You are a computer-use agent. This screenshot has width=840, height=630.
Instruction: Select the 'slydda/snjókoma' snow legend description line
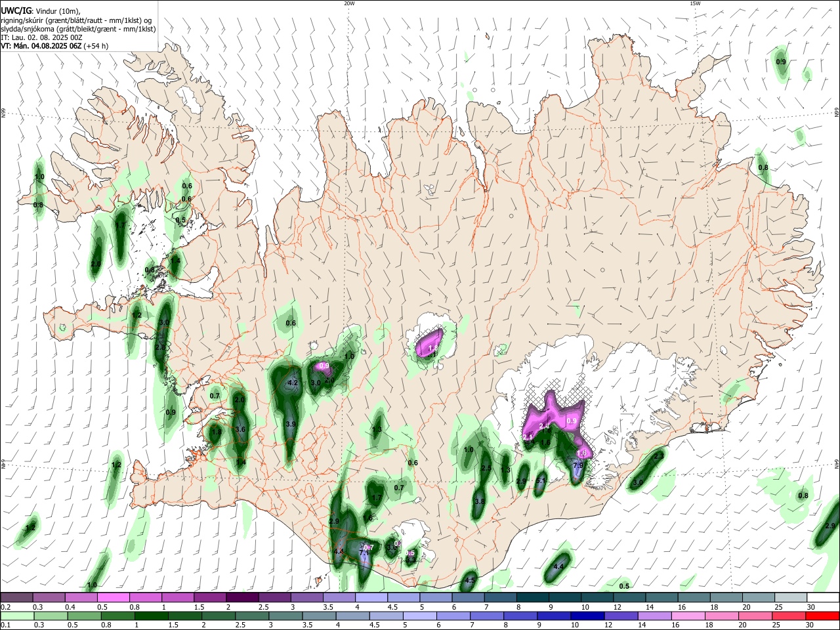[78, 29]
